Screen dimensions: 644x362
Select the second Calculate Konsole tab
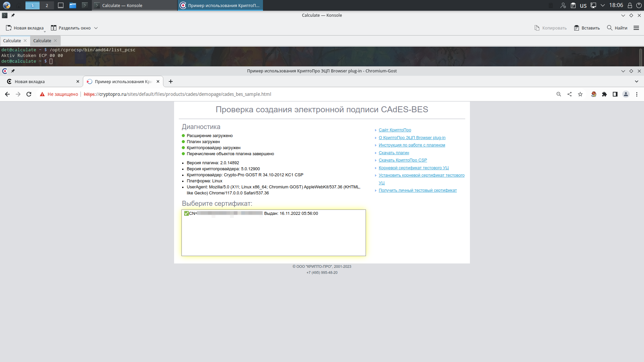(42, 41)
